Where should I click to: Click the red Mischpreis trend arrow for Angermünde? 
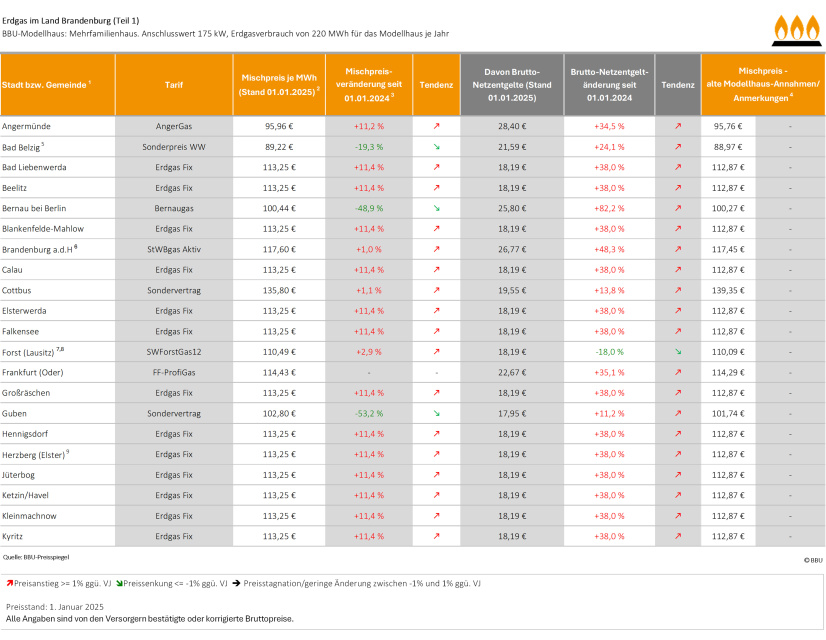(x=436, y=126)
